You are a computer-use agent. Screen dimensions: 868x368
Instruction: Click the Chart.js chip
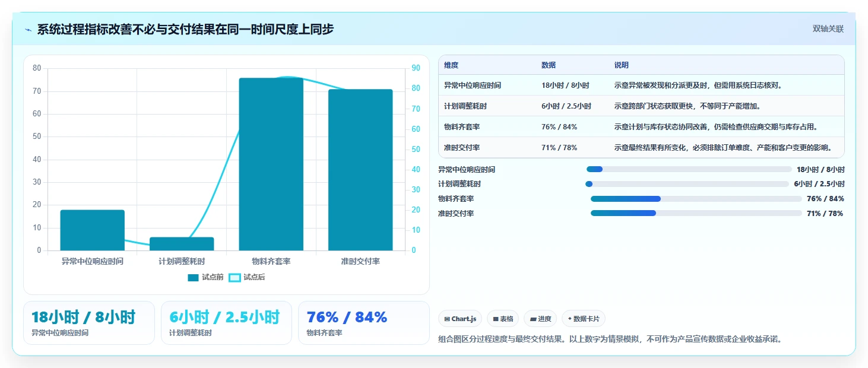click(460, 319)
